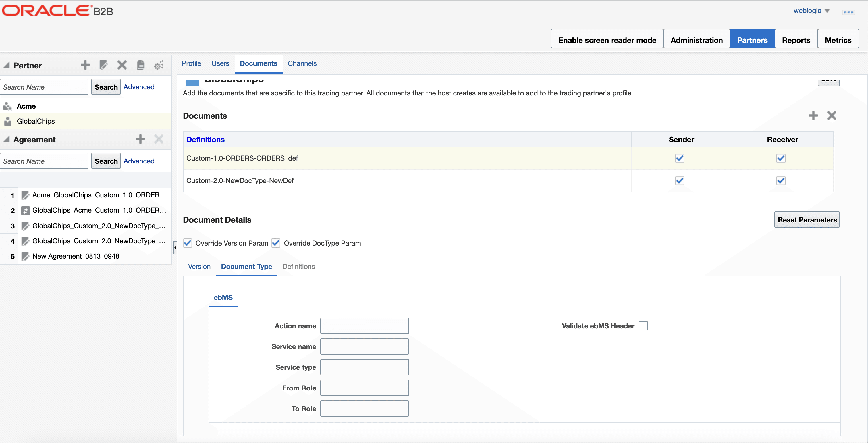868x443 pixels.
Task: Click the From Role input field
Action: (x=364, y=388)
